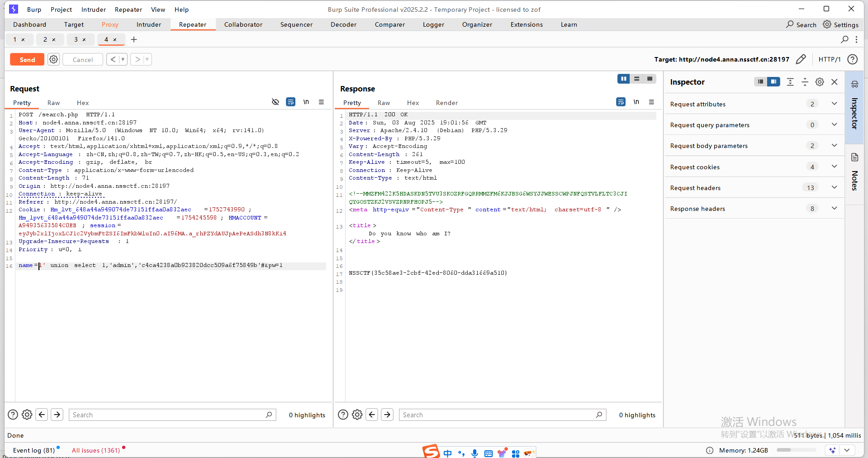
Task: Open Burp Settings
Action: click(x=840, y=24)
